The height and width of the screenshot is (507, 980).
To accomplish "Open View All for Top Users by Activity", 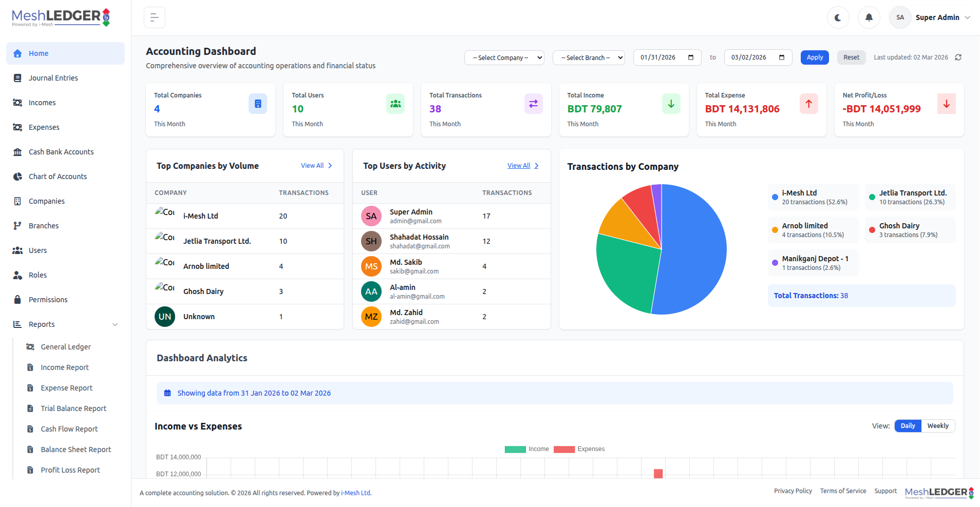I will click(x=522, y=166).
